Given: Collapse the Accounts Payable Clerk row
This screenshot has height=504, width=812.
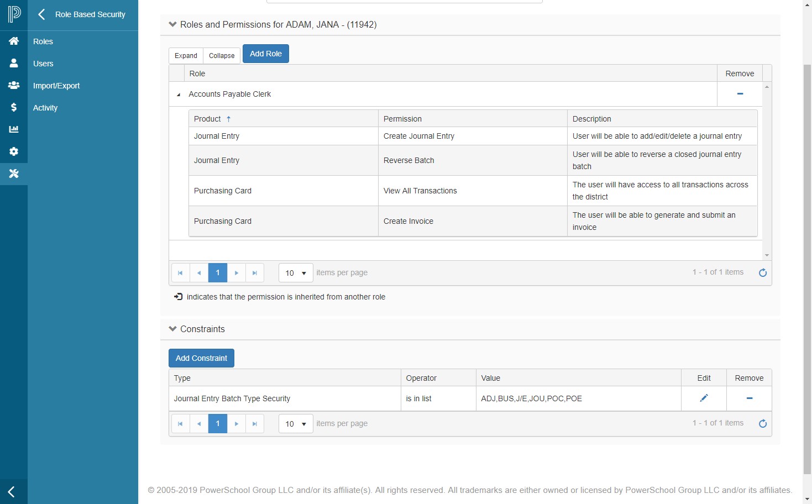Looking at the screenshot, I should click(179, 95).
